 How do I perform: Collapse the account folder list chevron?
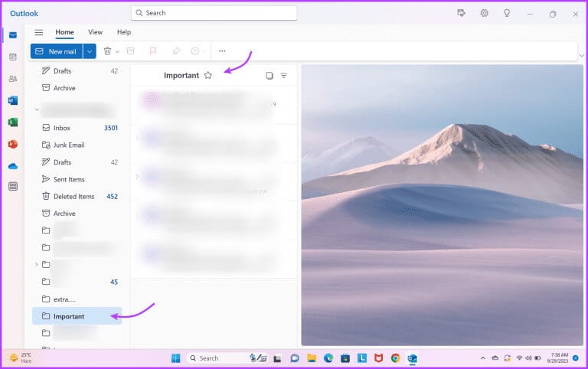tap(37, 110)
